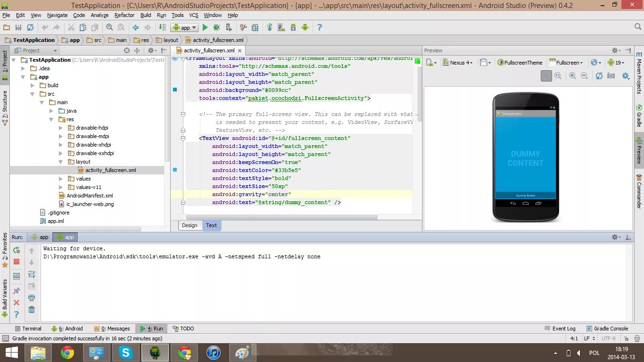This screenshot has width=644, height=362.
Task: Open the Build menu
Action: click(146, 15)
